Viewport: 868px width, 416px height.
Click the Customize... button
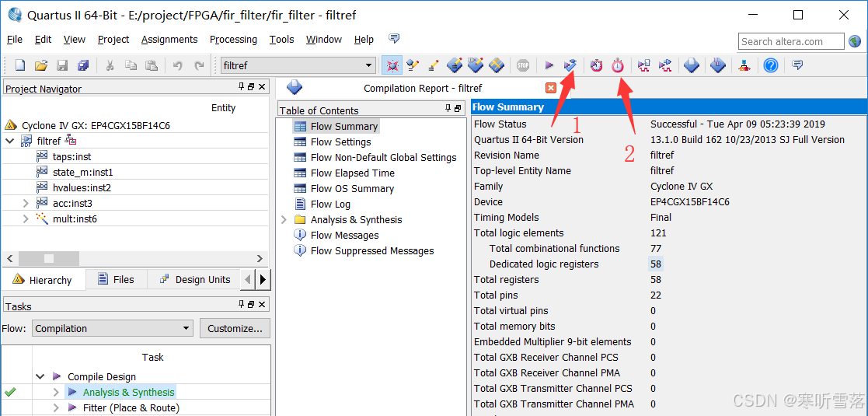235,328
